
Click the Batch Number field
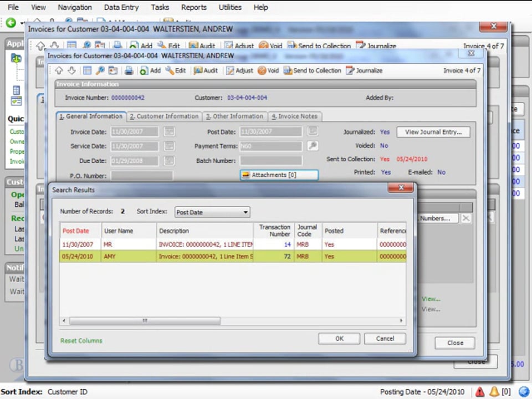271,161
